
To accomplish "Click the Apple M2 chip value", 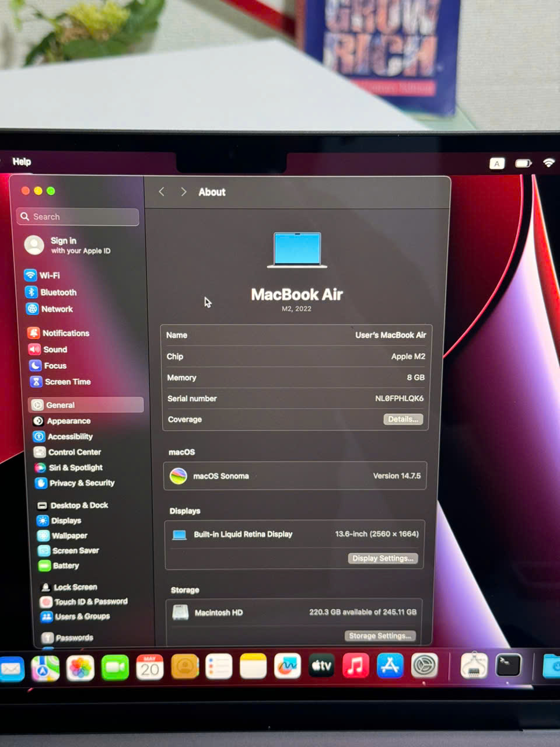I will pos(408,356).
